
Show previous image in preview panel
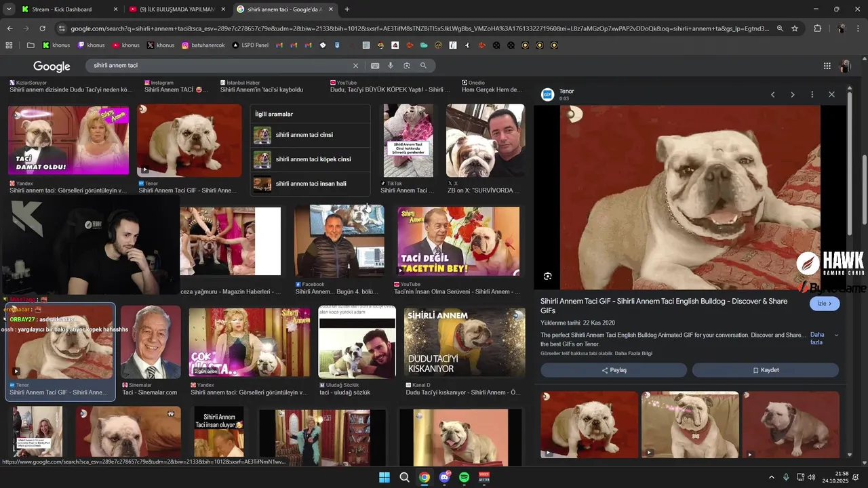[772, 94]
